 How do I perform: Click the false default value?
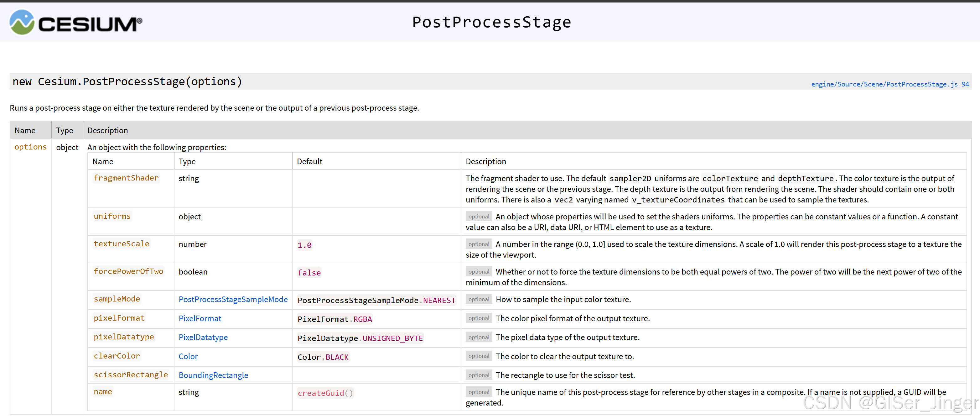(309, 273)
